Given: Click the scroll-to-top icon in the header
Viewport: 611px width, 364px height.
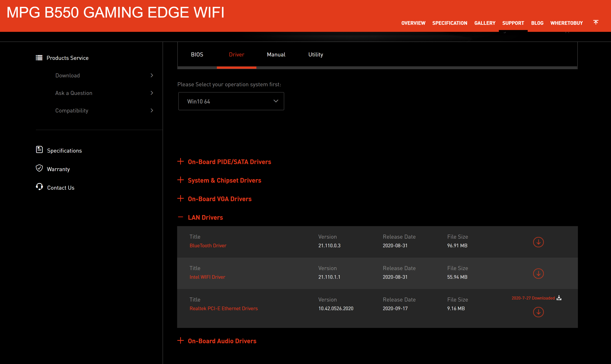Looking at the screenshot, I should pos(596,23).
